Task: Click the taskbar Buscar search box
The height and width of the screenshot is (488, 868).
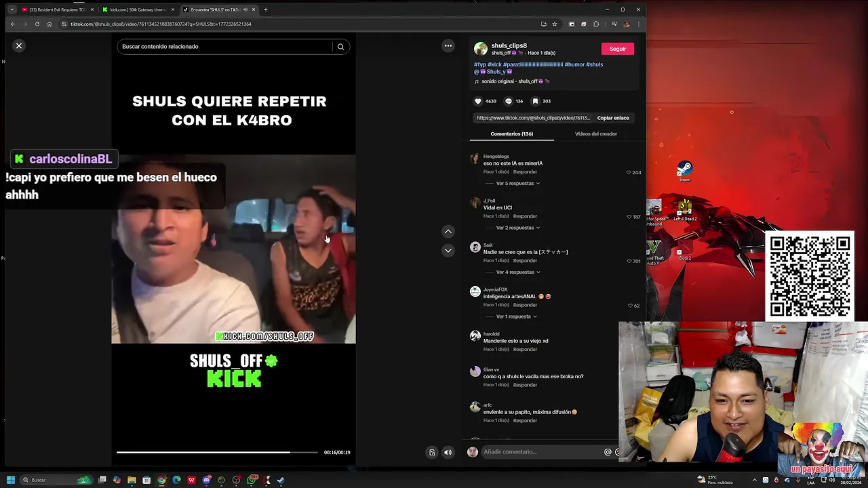Action: click(57, 480)
